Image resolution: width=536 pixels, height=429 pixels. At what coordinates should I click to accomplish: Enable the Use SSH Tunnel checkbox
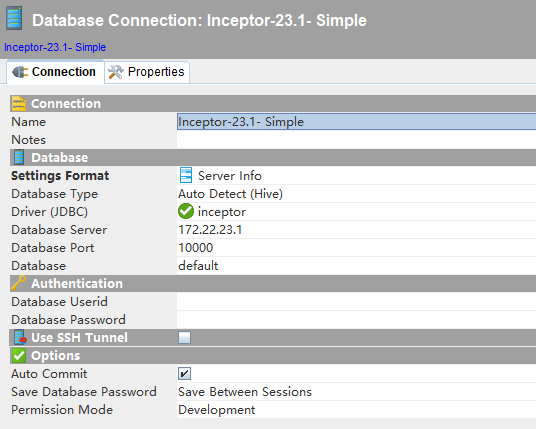pos(185,337)
